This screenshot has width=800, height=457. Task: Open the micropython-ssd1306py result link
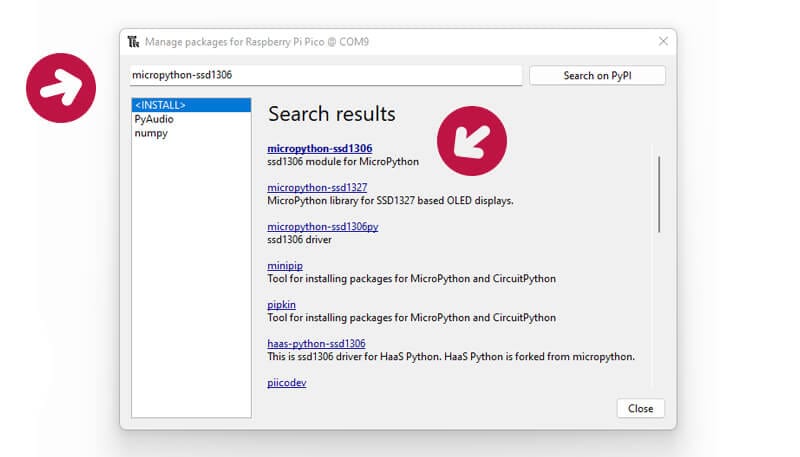322,226
